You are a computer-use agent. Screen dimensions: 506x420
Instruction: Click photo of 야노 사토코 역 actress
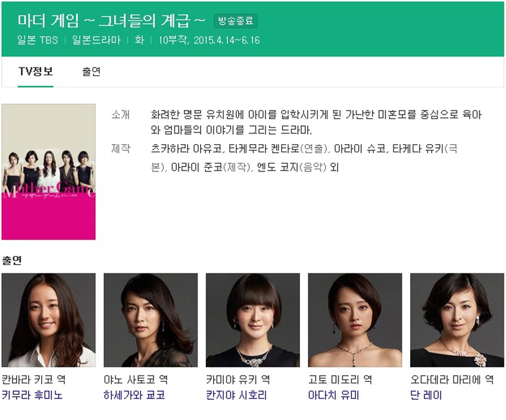151,320
